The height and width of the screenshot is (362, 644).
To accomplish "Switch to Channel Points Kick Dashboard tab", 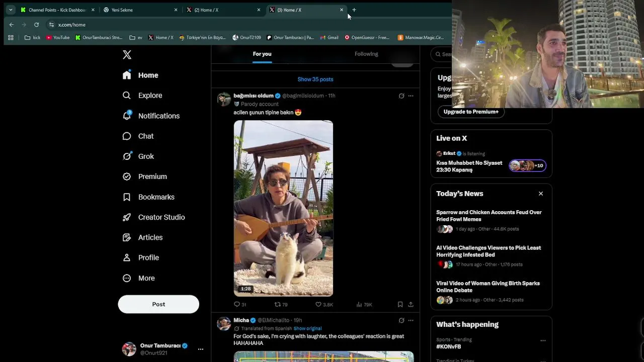I will pos(58,10).
